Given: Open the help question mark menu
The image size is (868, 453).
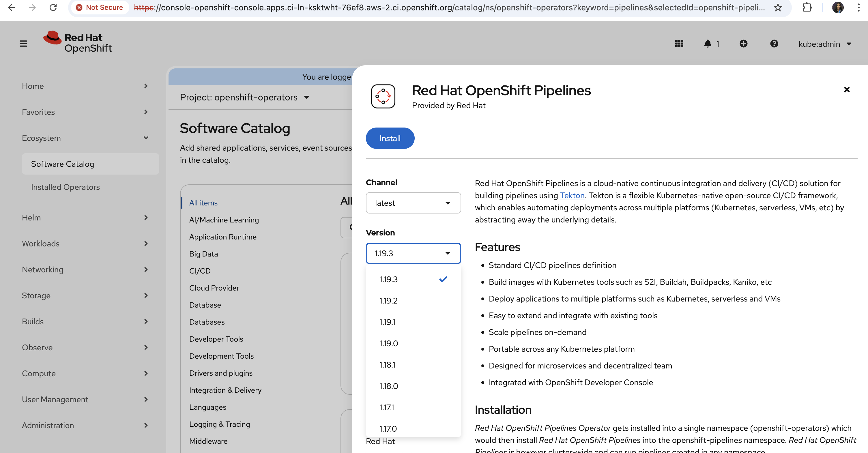Looking at the screenshot, I should tap(774, 44).
